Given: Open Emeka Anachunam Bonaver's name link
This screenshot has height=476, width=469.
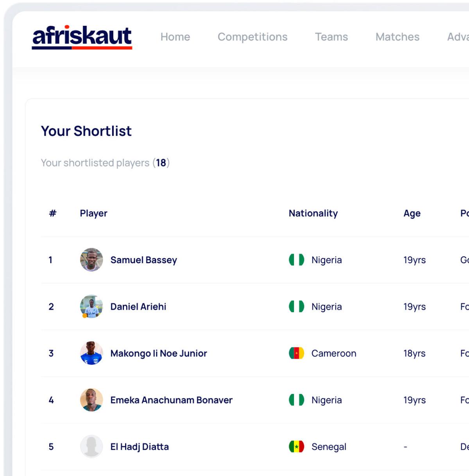Looking at the screenshot, I should [x=171, y=400].
